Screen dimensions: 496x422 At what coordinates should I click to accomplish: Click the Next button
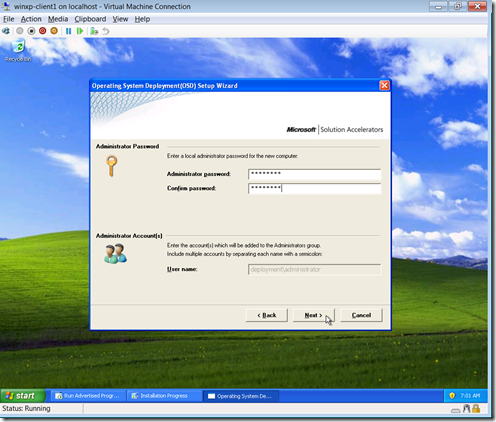pos(313,315)
